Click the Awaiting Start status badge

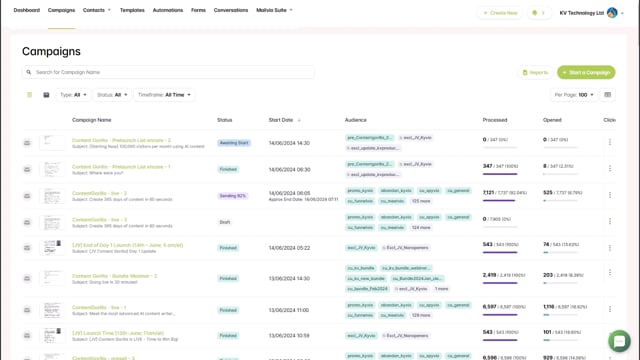tap(234, 143)
